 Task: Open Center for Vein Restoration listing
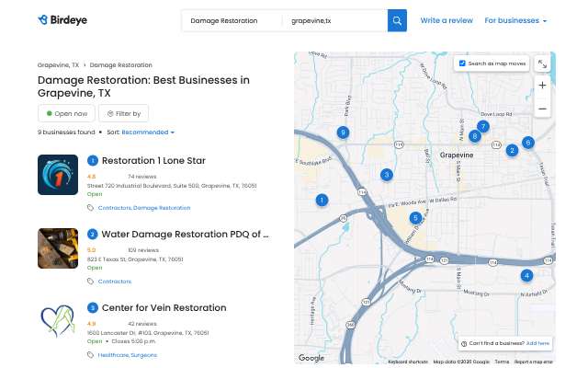pyautogui.click(x=164, y=308)
